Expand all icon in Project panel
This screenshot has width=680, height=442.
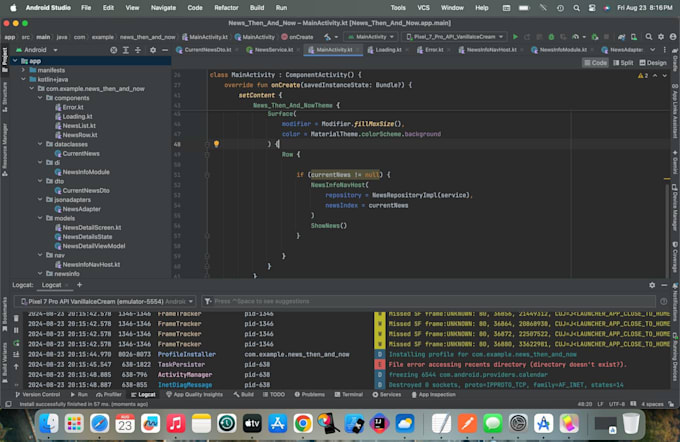[x=125, y=50]
